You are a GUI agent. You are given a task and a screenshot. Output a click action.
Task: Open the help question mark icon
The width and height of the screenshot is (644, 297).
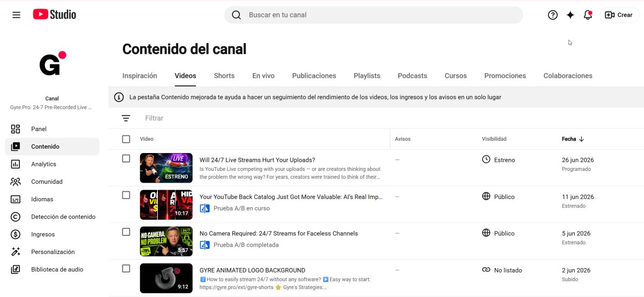click(x=553, y=15)
